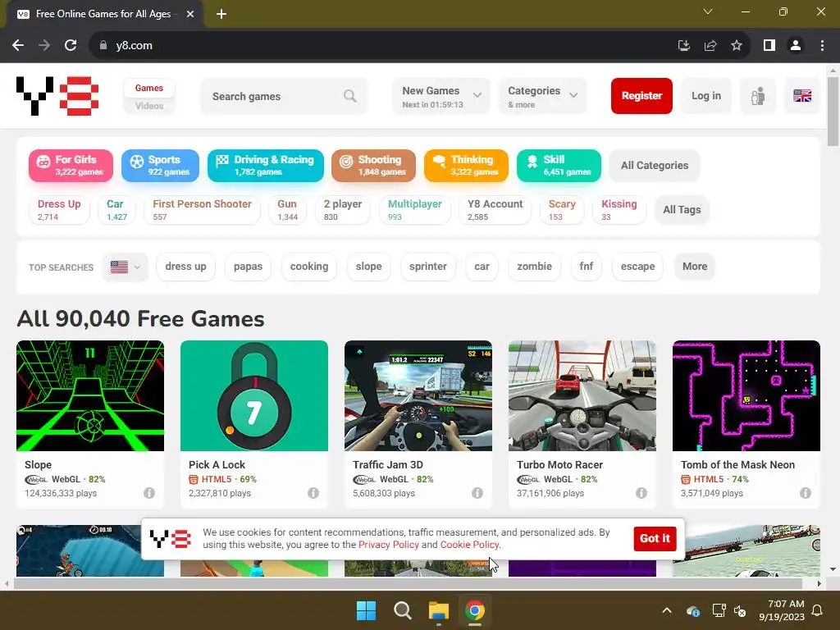Open the friends/people icon next to Log in
The width and height of the screenshot is (840, 630).
click(x=757, y=96)
